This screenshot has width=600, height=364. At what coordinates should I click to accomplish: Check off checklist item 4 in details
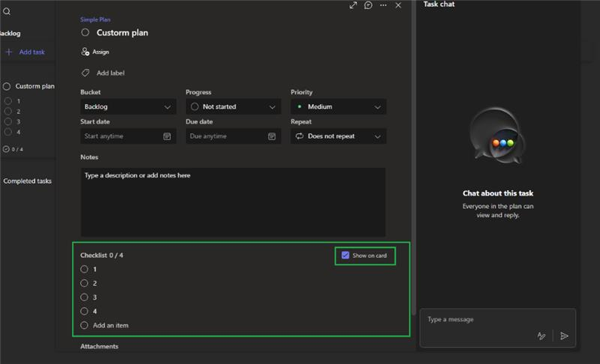(x=84, y=312)
